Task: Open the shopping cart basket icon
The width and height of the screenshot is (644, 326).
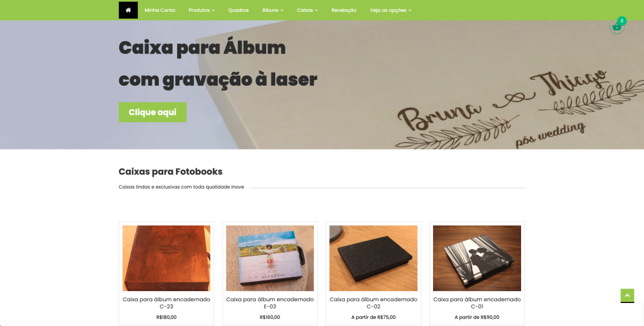Action: (x=617, y=27)
